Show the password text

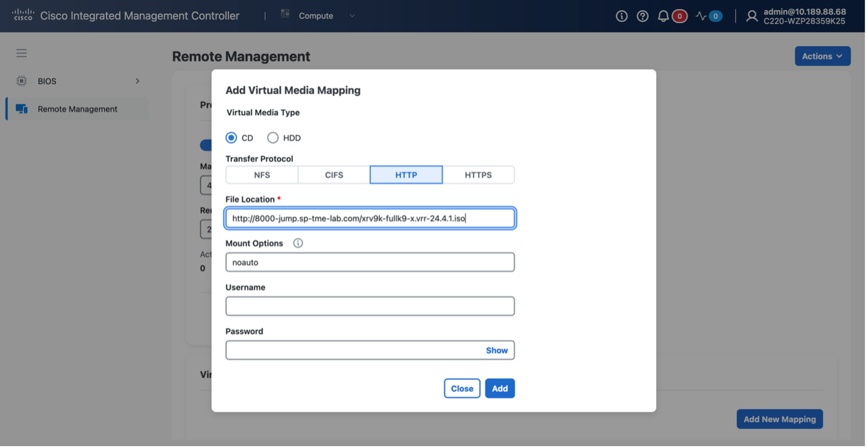497,350
